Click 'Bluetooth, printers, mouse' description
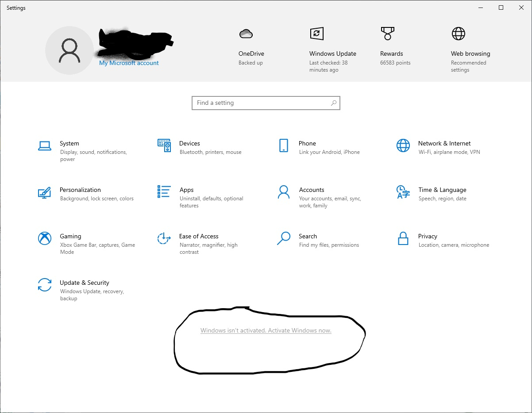The width and height of the screenshot is (532, 413). (x=211, y=152)
